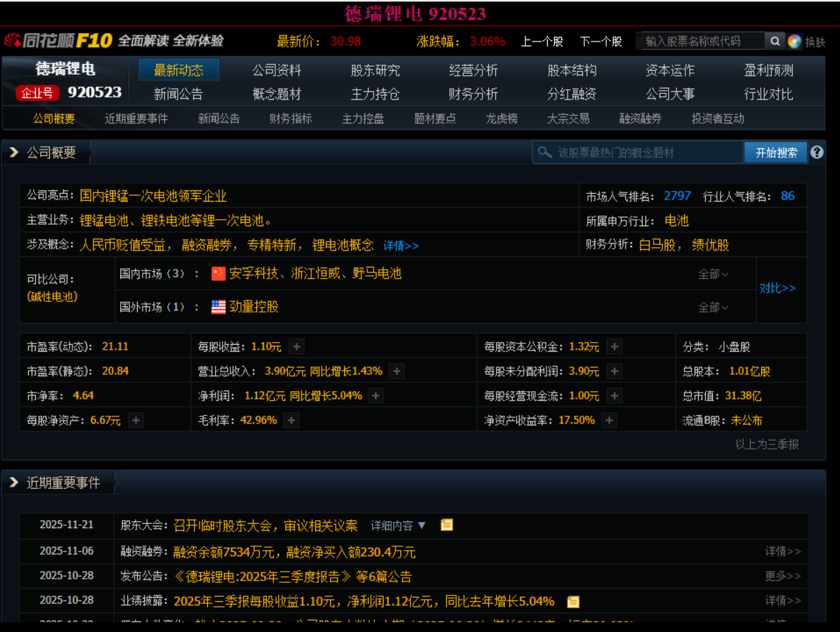This screenshot has width=840, height=632.
Task: Open the 分红融资 tab
Action: 572,94
